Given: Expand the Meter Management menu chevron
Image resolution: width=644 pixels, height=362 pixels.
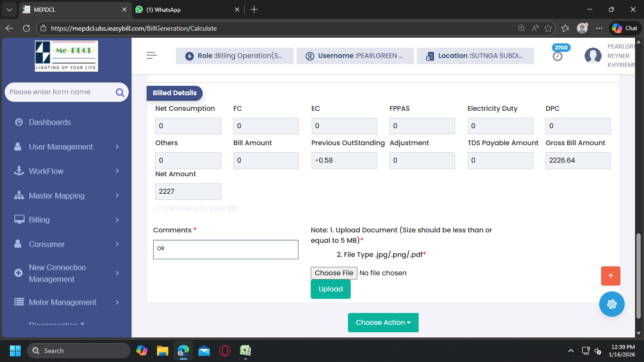Looking at the screenshot, I should click(x=117, y=302).
